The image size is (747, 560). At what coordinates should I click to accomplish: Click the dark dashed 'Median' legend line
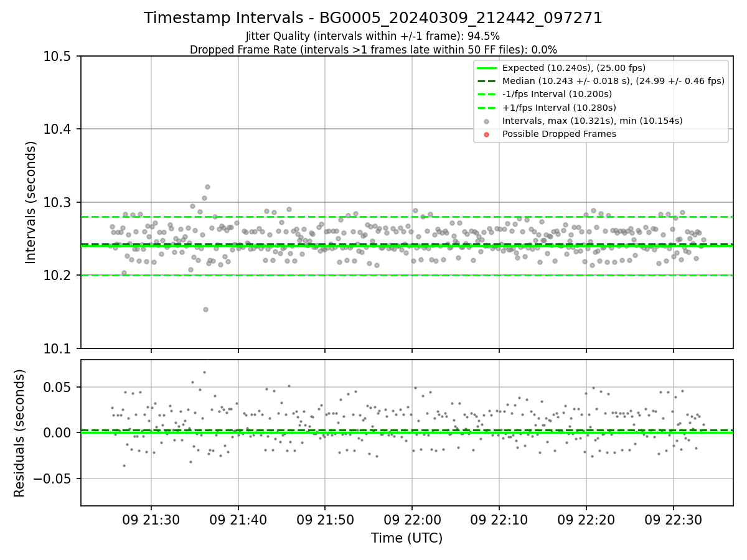coord(487,82)
